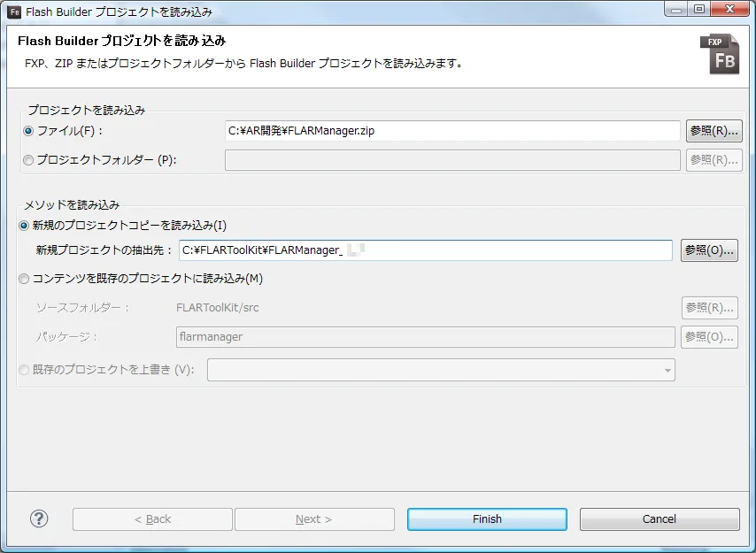Click the Cancel button
The image size is (756, 553).
pos(660,519)
